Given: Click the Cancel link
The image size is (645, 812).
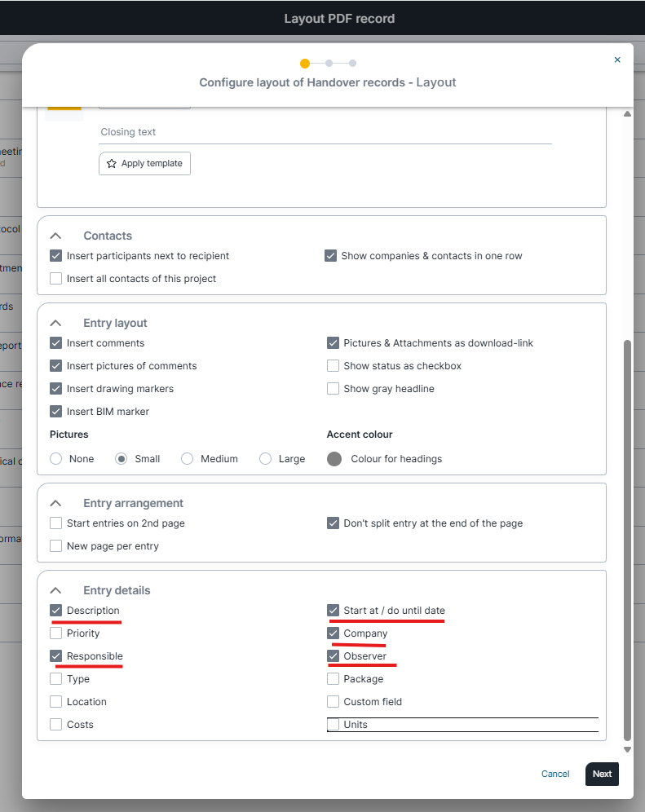Looking at the screenshot, I should tap(555, 774).
